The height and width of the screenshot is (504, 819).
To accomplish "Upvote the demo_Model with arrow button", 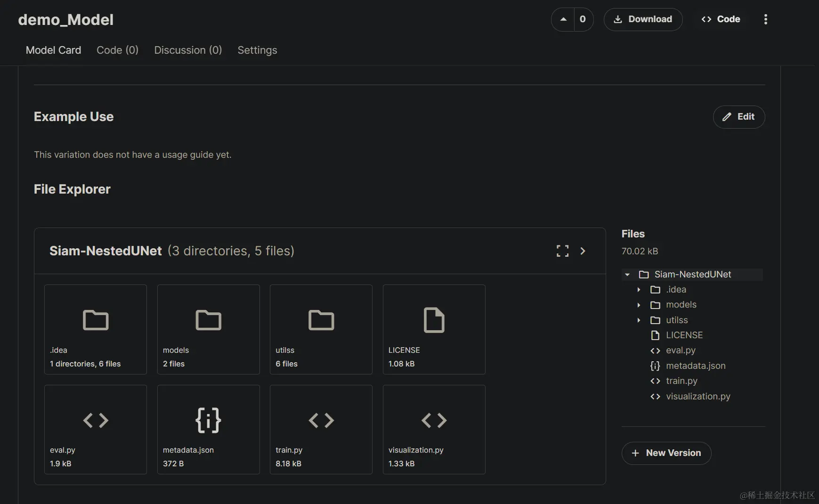I will [x=563, y=19].
